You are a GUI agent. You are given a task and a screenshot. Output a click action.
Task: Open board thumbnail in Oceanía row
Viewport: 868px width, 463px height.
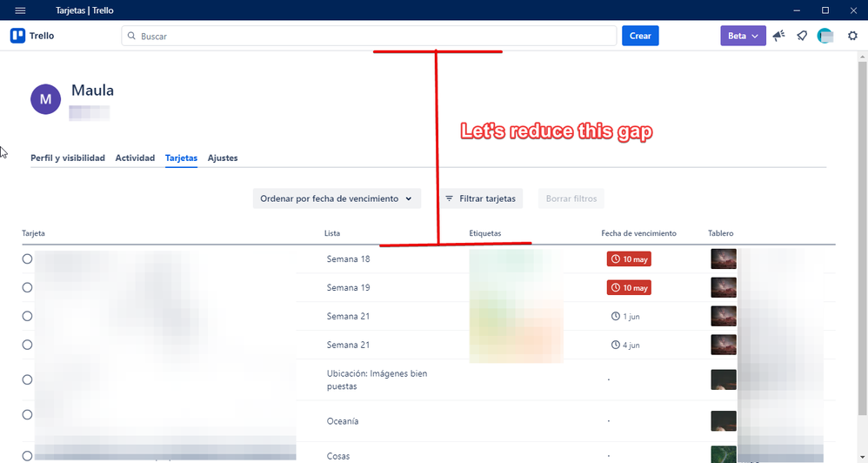724,421
